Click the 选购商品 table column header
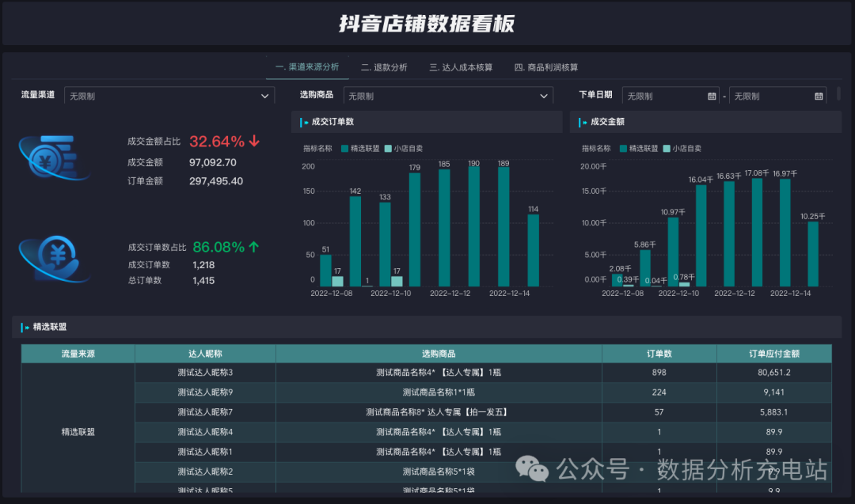This screenshot has width=855, height=504. (439, 354)
